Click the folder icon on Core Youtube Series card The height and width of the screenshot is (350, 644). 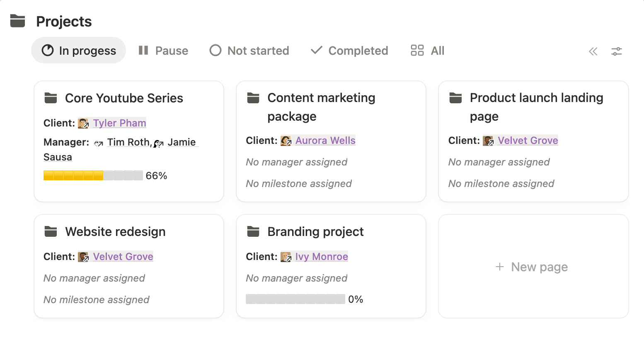[50, 98]
